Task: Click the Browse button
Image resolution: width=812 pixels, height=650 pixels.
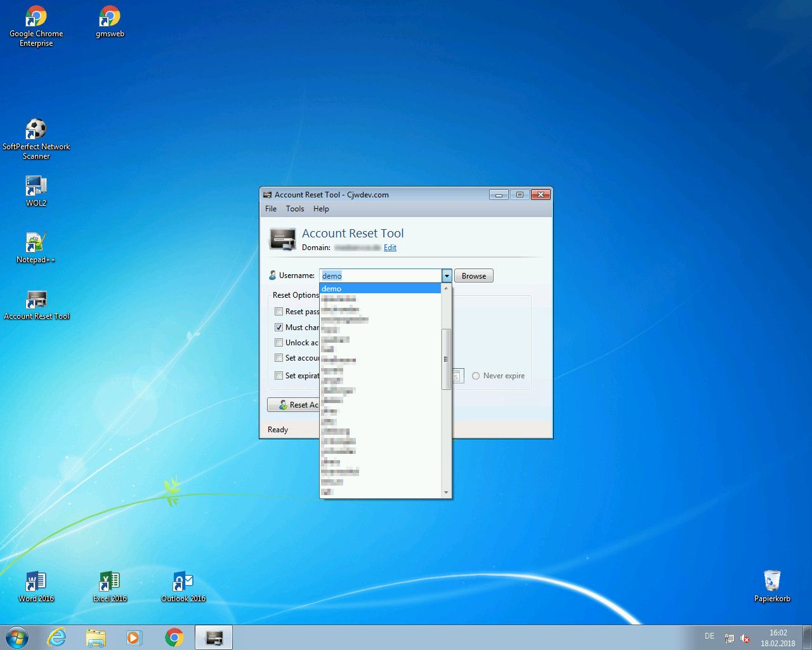Action: (473, 276)
